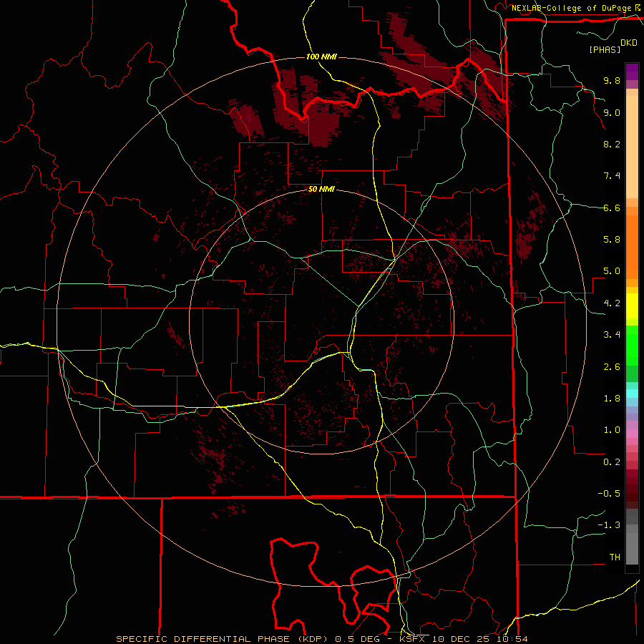
Task: Click the NEXLAB-College of DuPage label
Action: point(572,8)
